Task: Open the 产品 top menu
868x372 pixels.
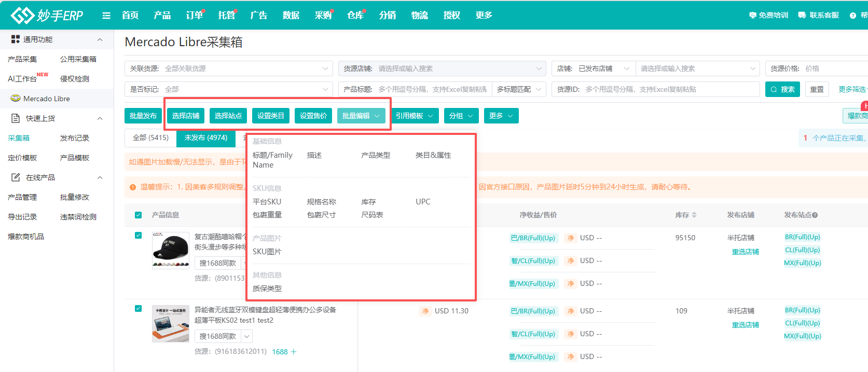Action: pos(162,16)
